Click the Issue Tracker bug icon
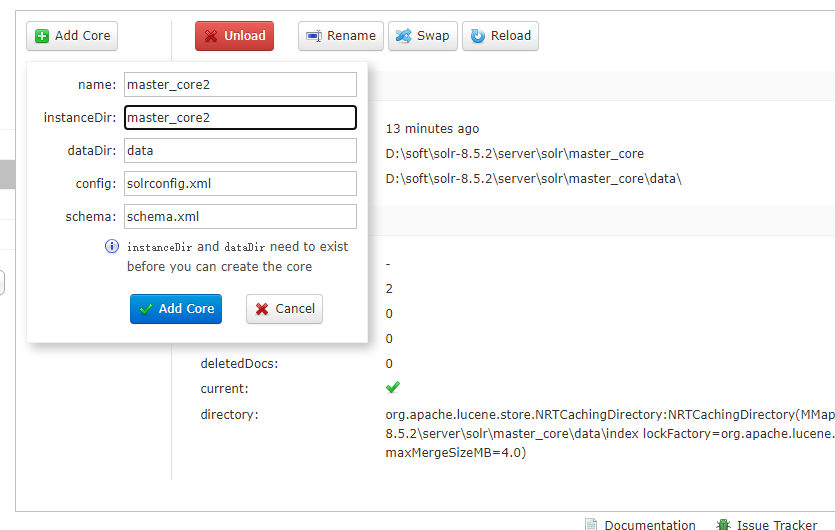Image resolution: width=835 pixels, height=530 pixels. tap(723, 524)
